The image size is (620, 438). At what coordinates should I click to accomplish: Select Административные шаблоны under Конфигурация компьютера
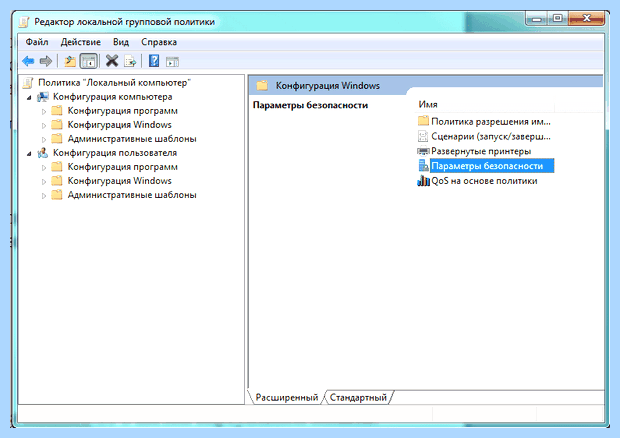pyautogui.click(x=132, y=139)
